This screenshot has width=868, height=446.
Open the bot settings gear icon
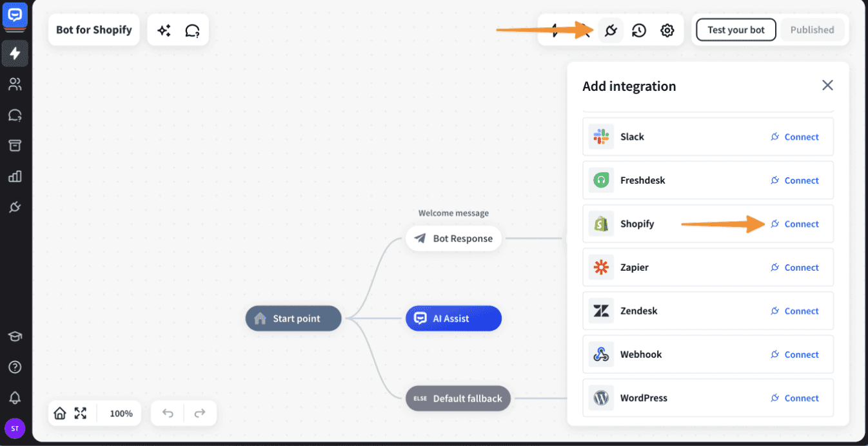coord(667,30)
